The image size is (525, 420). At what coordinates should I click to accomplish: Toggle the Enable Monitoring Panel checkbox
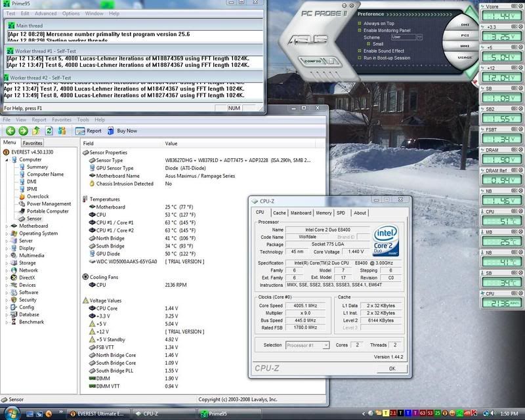tap(360, 30)
